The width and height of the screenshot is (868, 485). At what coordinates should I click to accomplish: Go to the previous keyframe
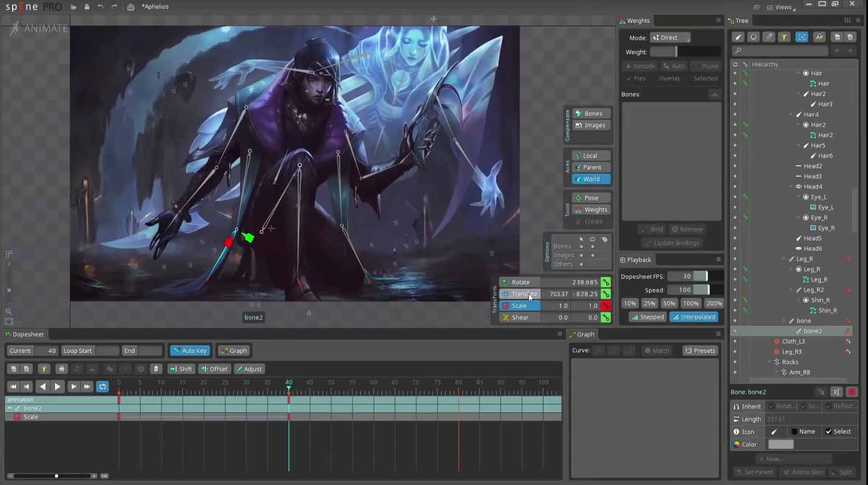coord(27,387)
